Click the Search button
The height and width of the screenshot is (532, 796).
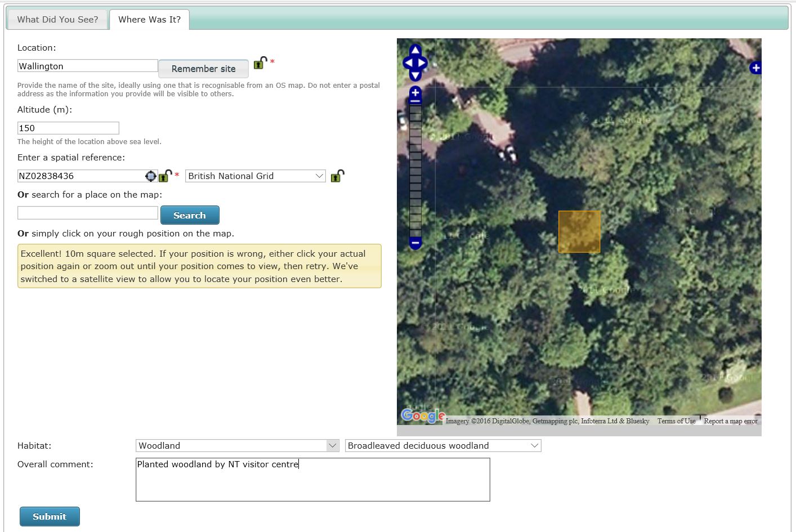coord(190,215)
